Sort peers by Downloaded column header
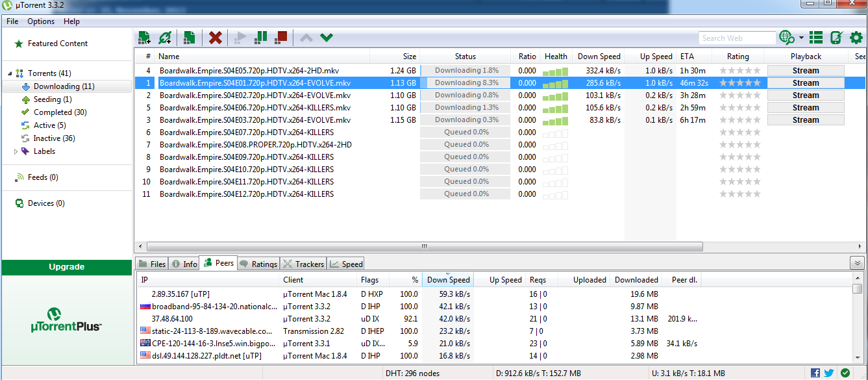The height and width of the screenshot is (380, 868). (x=636, y=280)
